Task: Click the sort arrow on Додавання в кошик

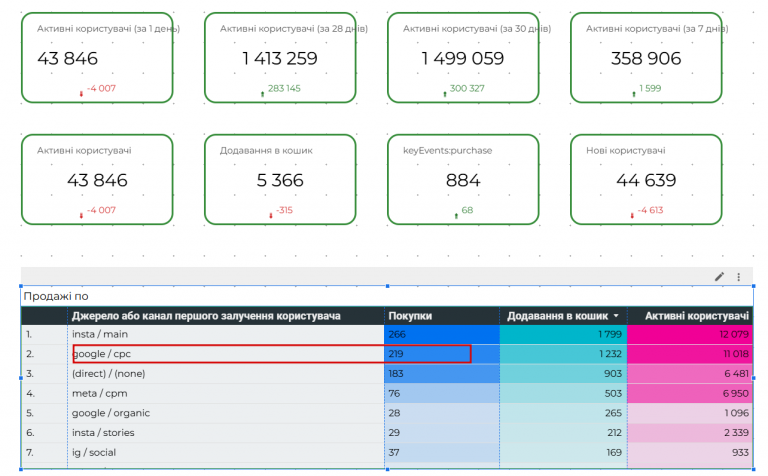Action: [x=616, y=316]
